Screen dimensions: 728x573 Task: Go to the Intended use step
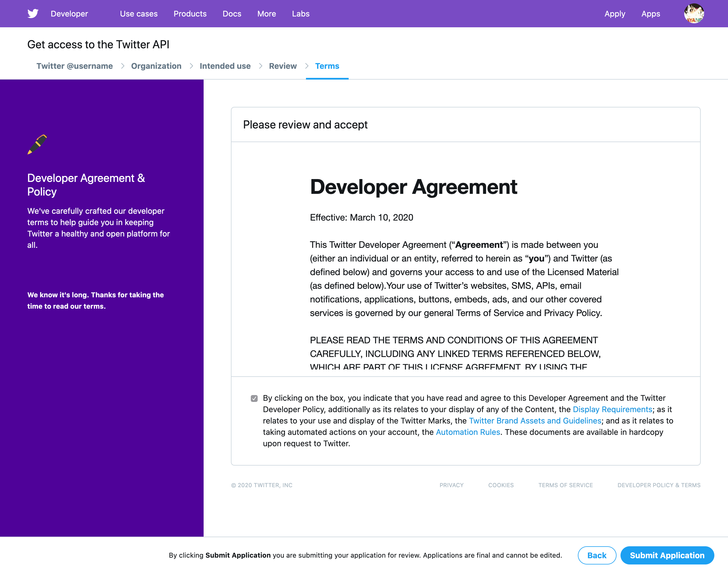(225, 66)
